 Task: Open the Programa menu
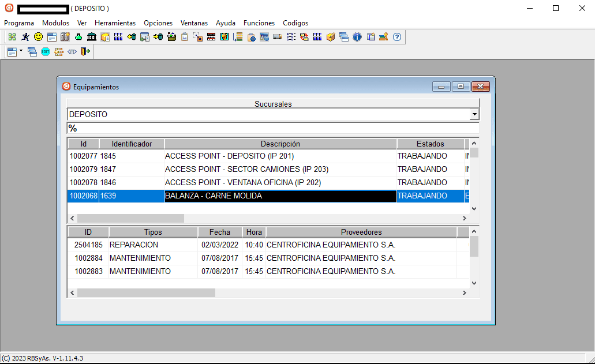[19, 23]
